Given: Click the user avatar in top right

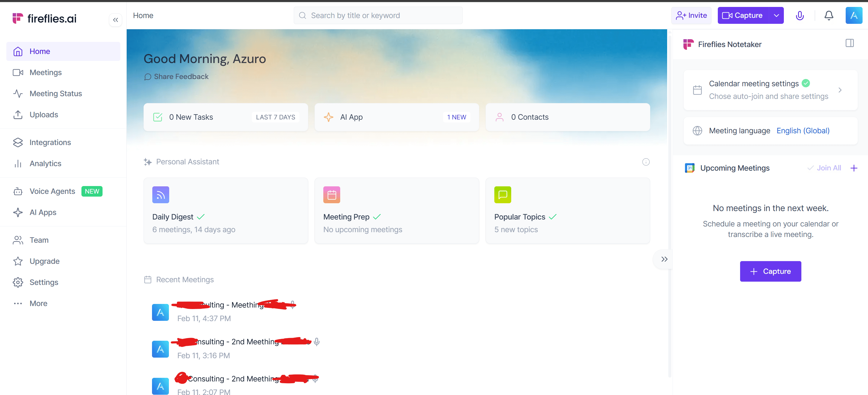Looking at the screenshot, I should point(854,15).
